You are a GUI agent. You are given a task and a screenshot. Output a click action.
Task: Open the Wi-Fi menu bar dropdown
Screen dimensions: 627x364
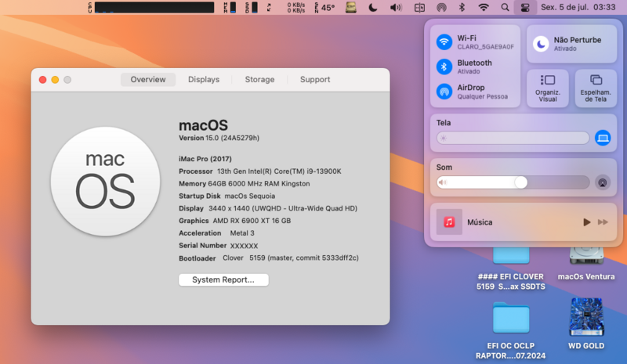pyautogui.click(x=484, y=7)
